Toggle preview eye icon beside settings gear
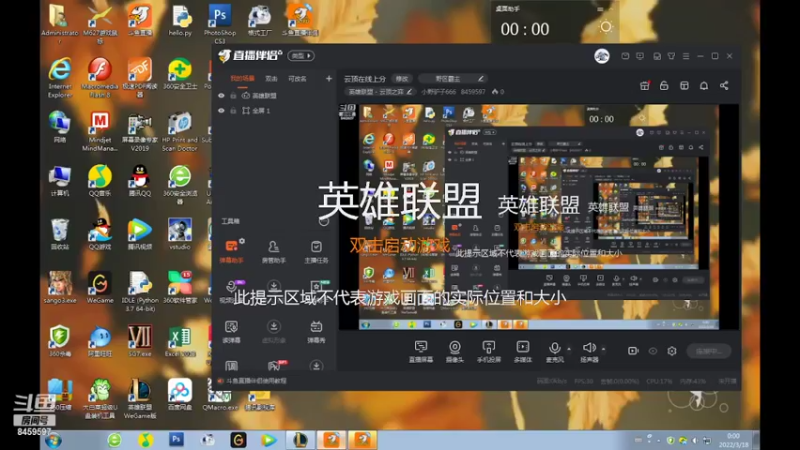The image size is (800, 450). [653, 351]
